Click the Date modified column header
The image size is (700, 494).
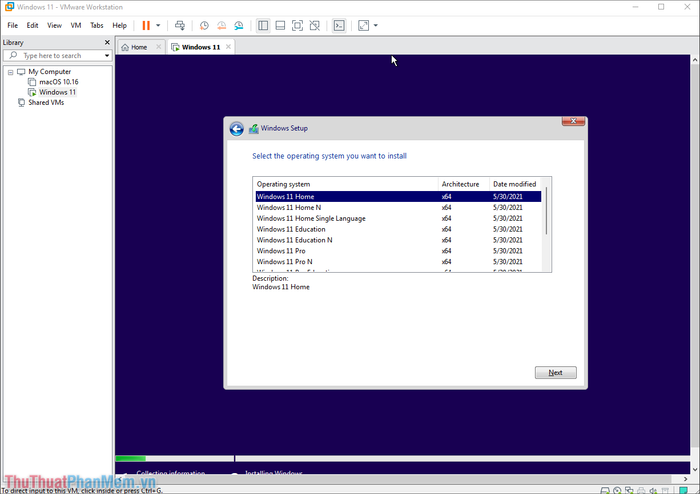[516, 184]
